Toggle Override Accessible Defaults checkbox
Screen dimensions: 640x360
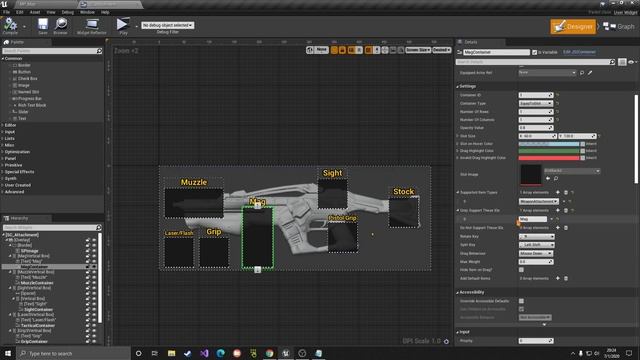click(521, 301)
